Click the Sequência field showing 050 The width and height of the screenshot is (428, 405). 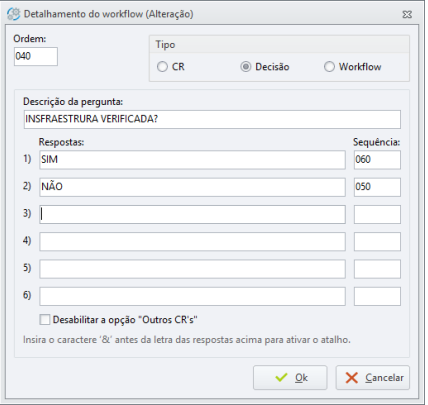click(377, 187)
